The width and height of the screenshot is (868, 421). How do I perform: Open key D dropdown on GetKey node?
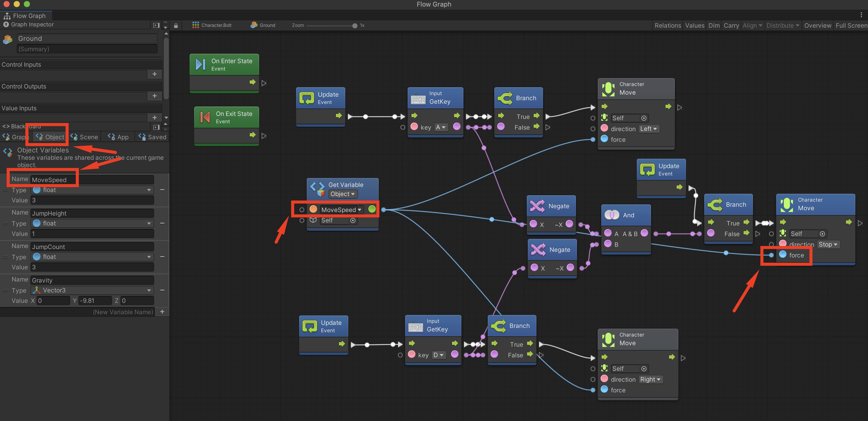438,355
